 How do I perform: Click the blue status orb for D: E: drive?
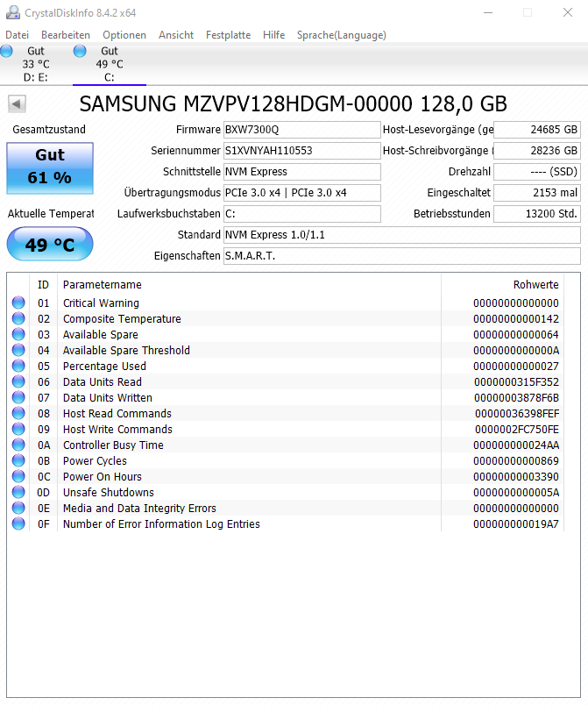[6, 51]
